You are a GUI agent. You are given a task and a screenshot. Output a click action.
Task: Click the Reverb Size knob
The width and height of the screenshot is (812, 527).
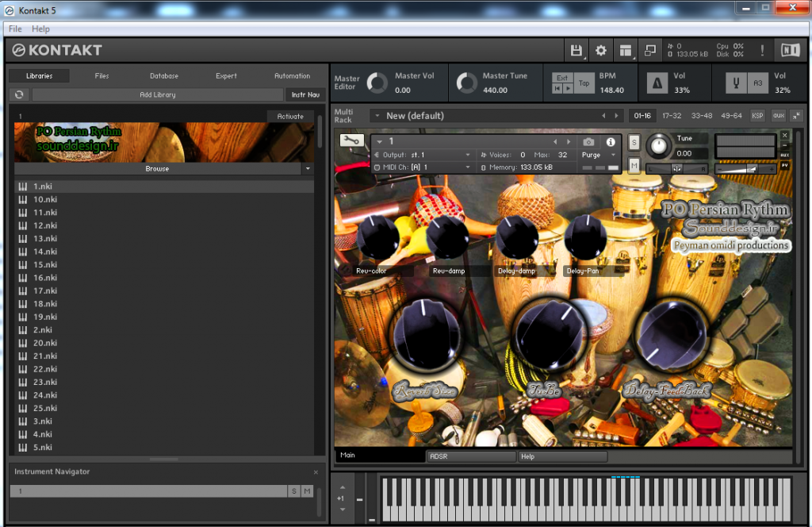click(426, 337)
